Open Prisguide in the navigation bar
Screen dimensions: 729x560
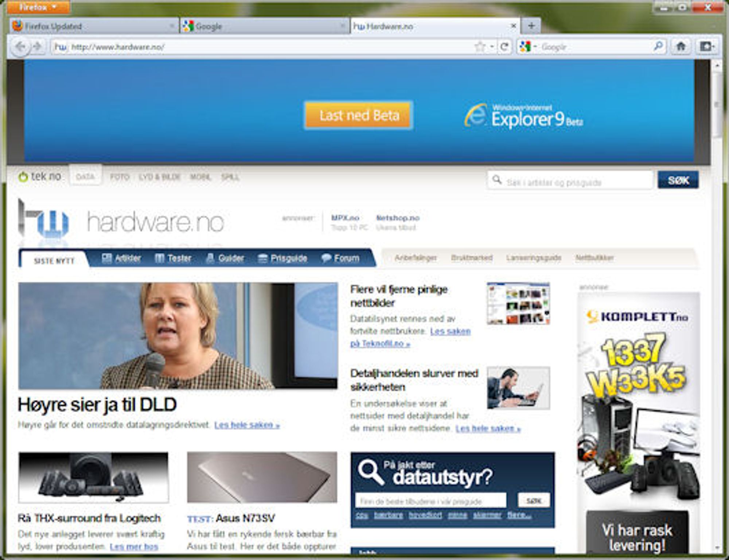(282, 258)
